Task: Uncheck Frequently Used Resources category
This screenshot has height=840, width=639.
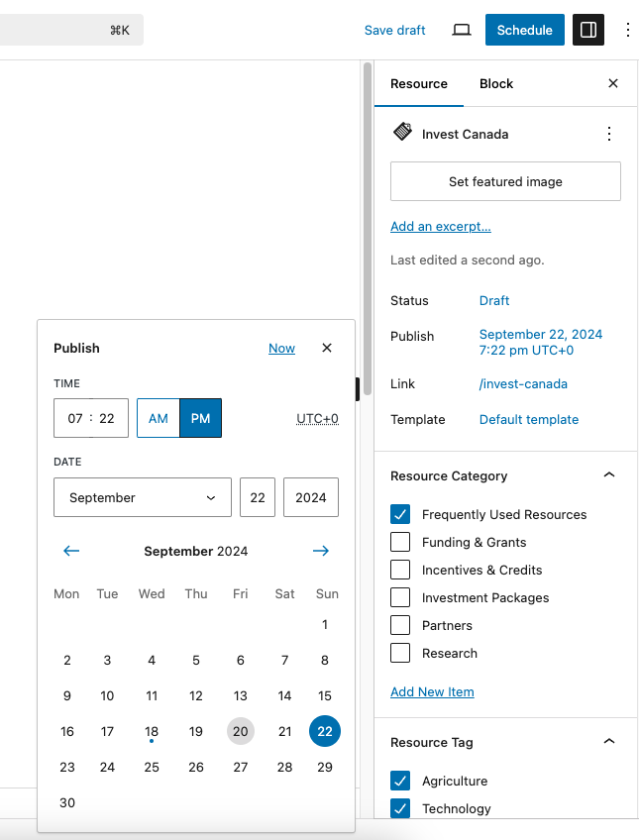Action: pos(400,514)
